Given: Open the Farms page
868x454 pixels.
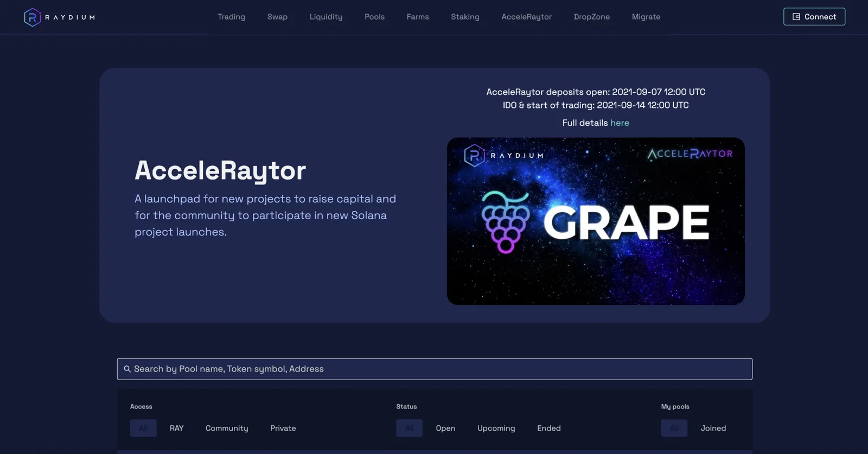Looking at the screenshot, I should pyautogui.click(x=418, y=17).
